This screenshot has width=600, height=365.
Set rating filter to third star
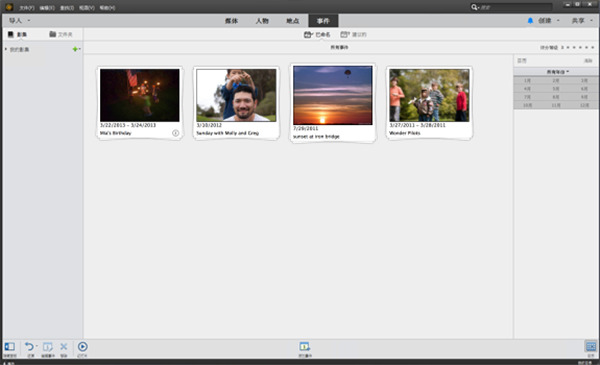(x=580, y=47)
